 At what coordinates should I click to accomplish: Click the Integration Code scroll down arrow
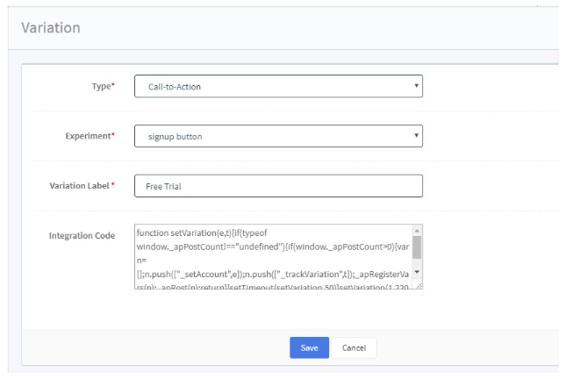tap(417, 272)
